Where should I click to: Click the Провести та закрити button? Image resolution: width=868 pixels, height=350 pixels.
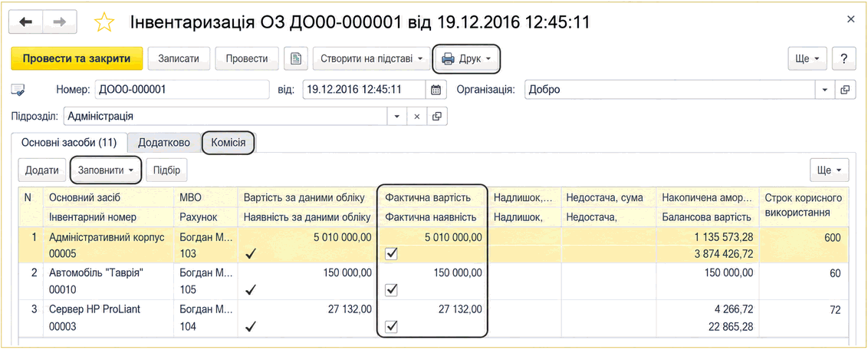pyautogui.click(x=77, y=58)
